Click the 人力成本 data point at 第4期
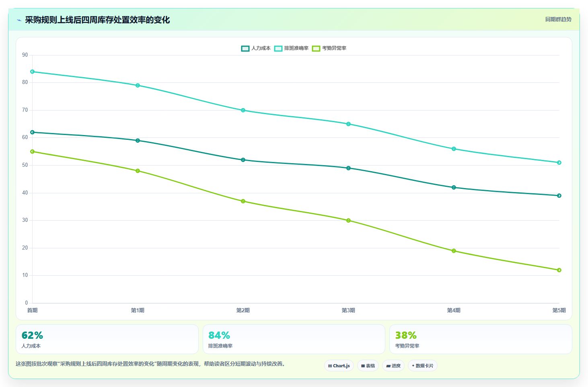This screenshot has width=588, height=387. coord(454,187)
